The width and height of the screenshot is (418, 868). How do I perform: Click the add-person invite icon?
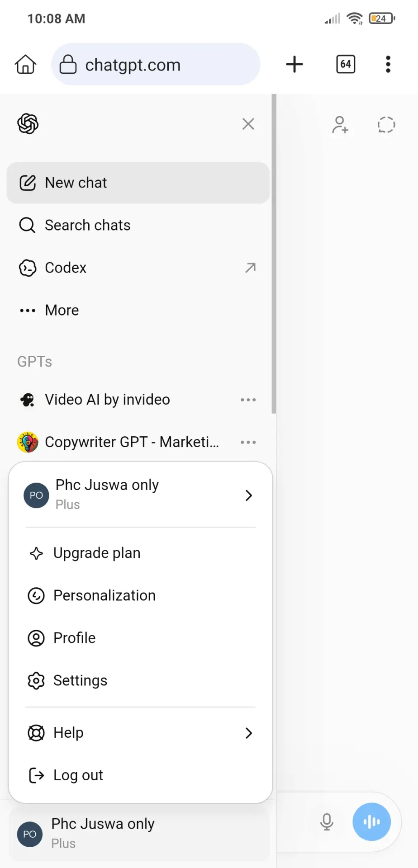(340, 125)
